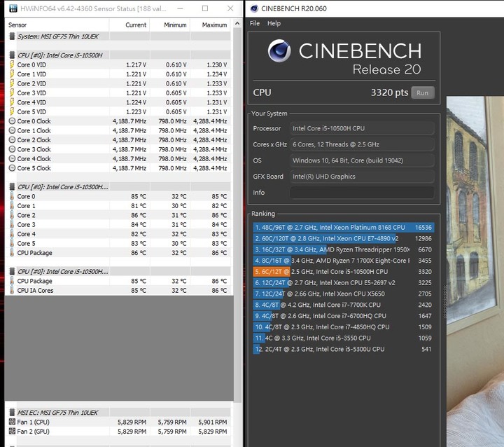Select highlighted ranking entry 5 Core i5-10500H
The image size is (504, 447).
pos(343,272)
